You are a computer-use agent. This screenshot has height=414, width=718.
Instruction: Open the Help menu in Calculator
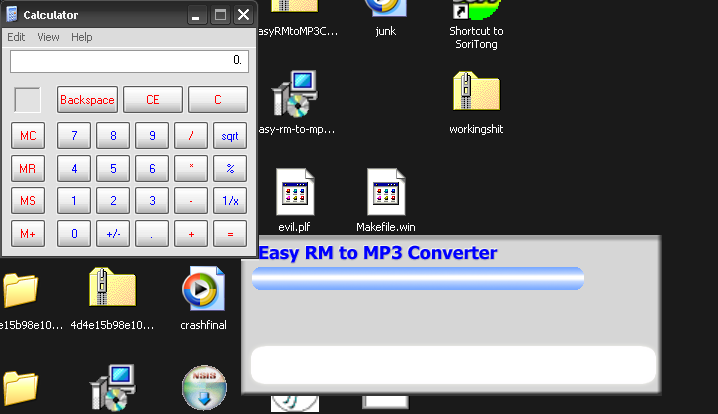pyautogui.click(x=82, y=37)
